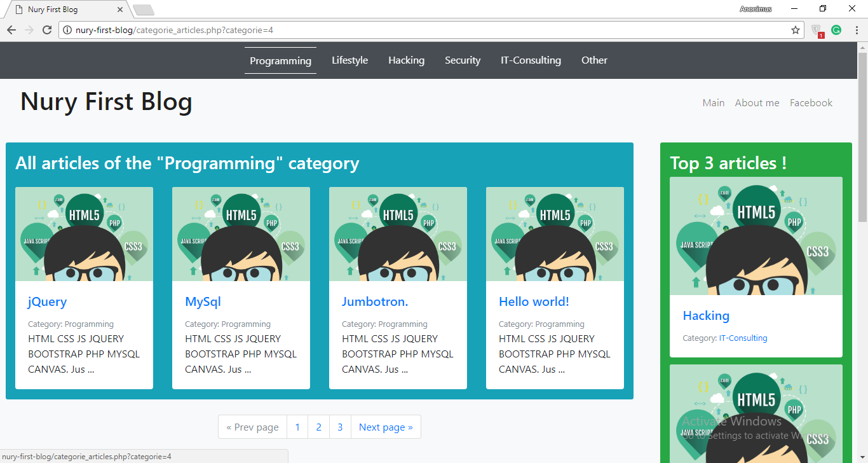This screenshot has height=463, width=868.
Task: Click the Next page pagination button
Action: [386, 427]
